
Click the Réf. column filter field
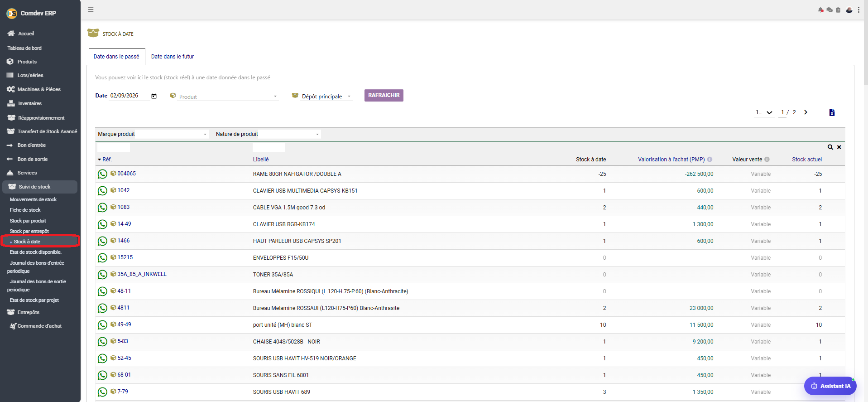pyautogui.click(x=114, y=147)
